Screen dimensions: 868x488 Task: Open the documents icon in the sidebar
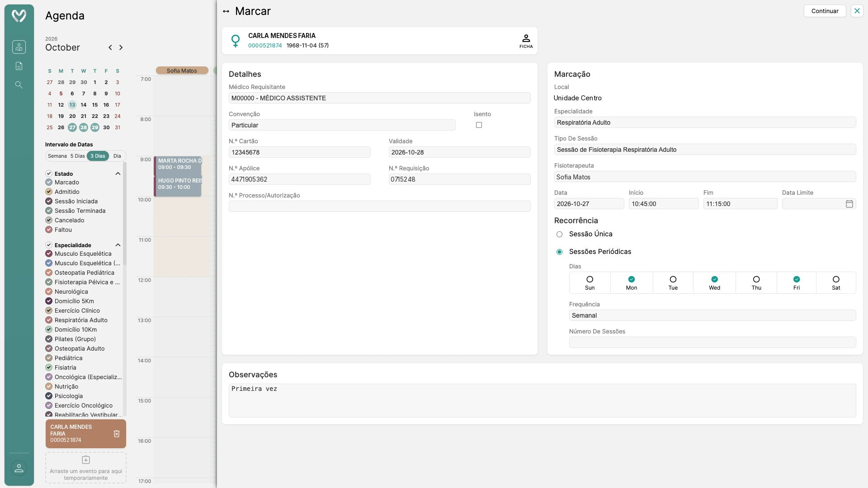[x=19, y=66]
